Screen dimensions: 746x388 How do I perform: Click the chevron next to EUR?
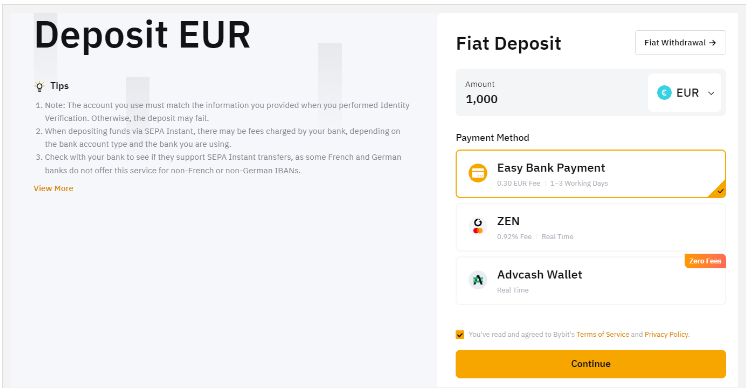(711, 93)
